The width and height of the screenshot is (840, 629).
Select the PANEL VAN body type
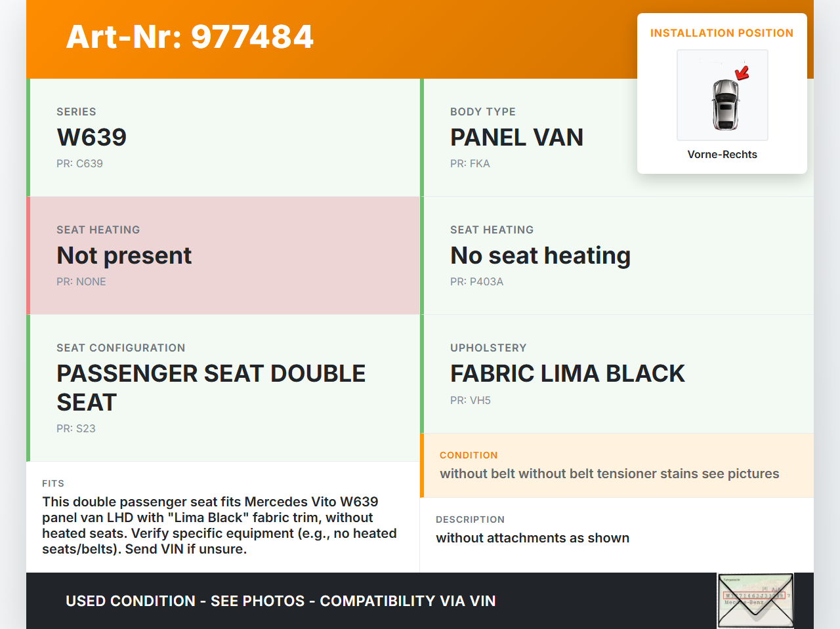pos(516,137)
